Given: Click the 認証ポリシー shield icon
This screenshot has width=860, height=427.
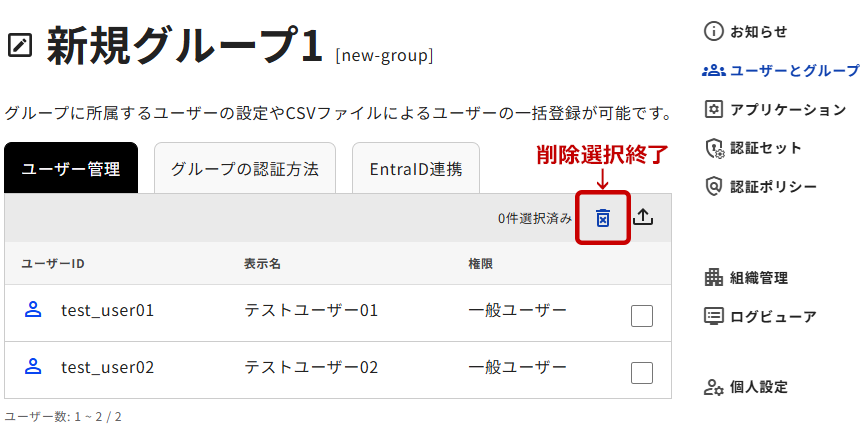Looking at the screenshot, I should coord(713,186).
